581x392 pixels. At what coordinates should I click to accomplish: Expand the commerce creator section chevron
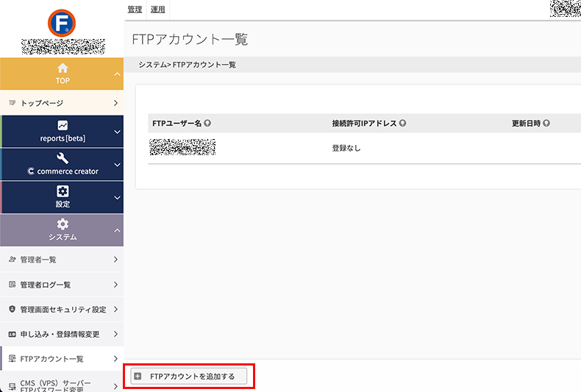[x=117, y=165]
